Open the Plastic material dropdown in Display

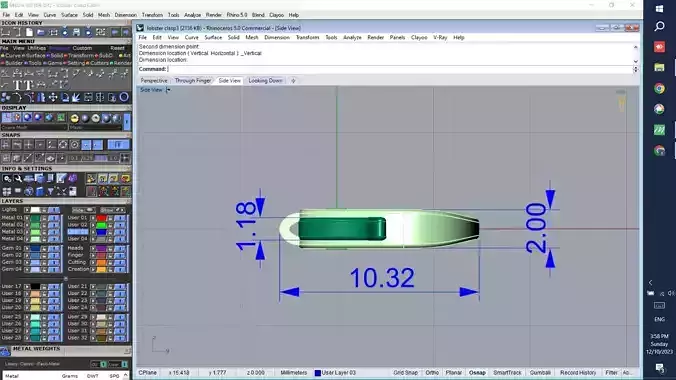point(95,128)
